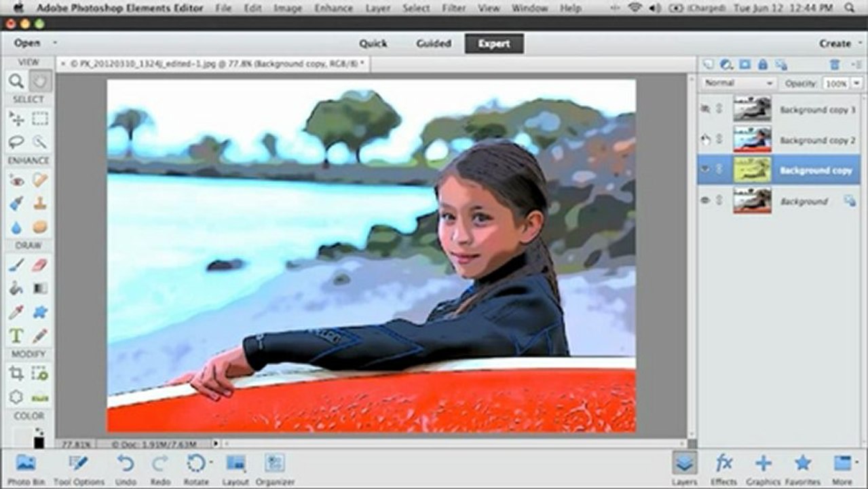
Task: Open the Effects panel
Action: coord(723,469)
